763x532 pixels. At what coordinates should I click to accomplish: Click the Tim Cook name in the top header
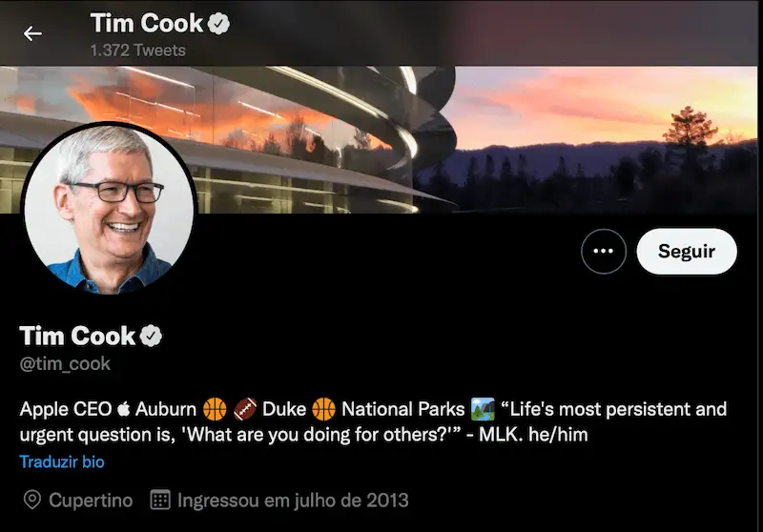pyautogui.click(x=146, y=23)
